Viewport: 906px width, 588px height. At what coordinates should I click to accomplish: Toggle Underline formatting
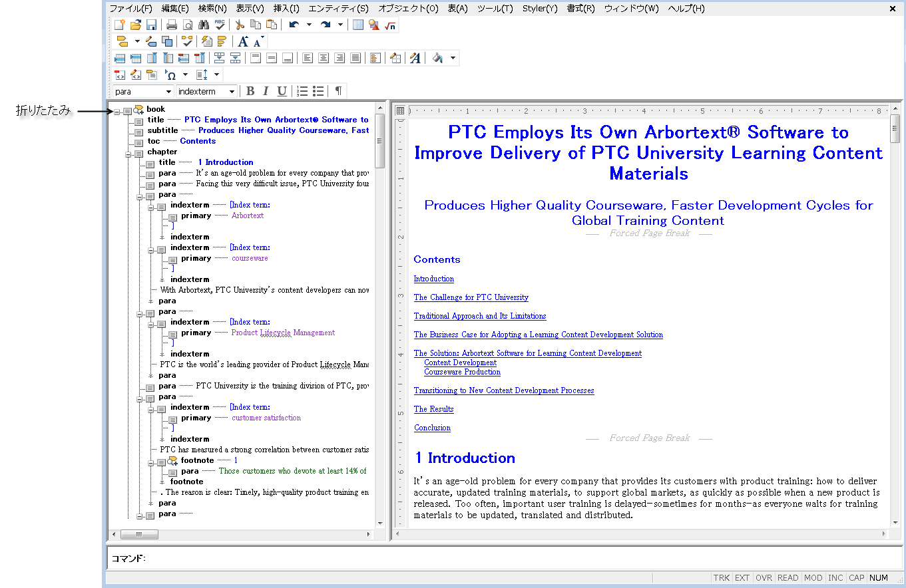pyautogui.click(x=282, y=91)
